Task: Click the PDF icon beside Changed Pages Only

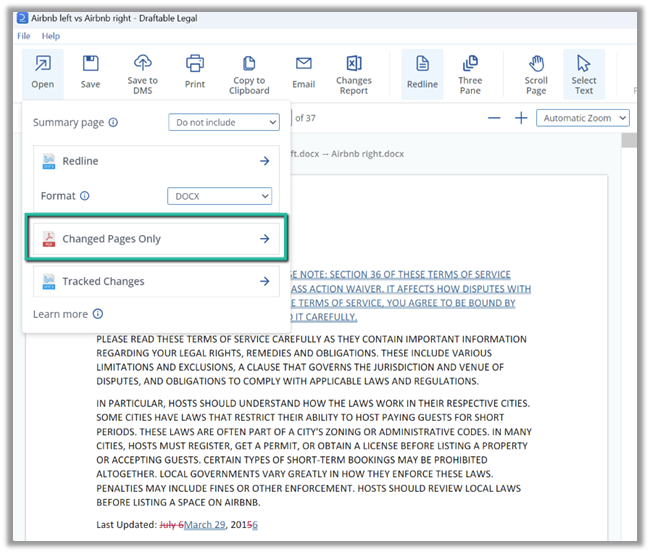Action: tap(49, 239)
